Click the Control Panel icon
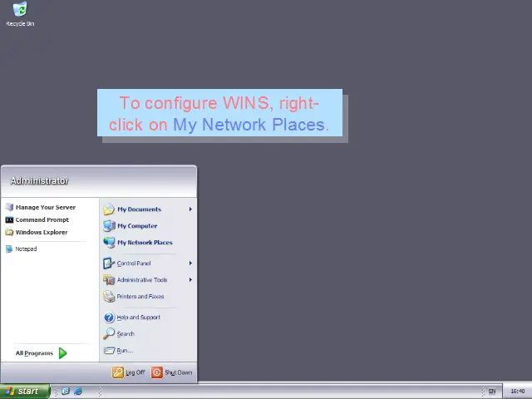The width and height of the screenshot is (532, 399). tap(109, 264)
